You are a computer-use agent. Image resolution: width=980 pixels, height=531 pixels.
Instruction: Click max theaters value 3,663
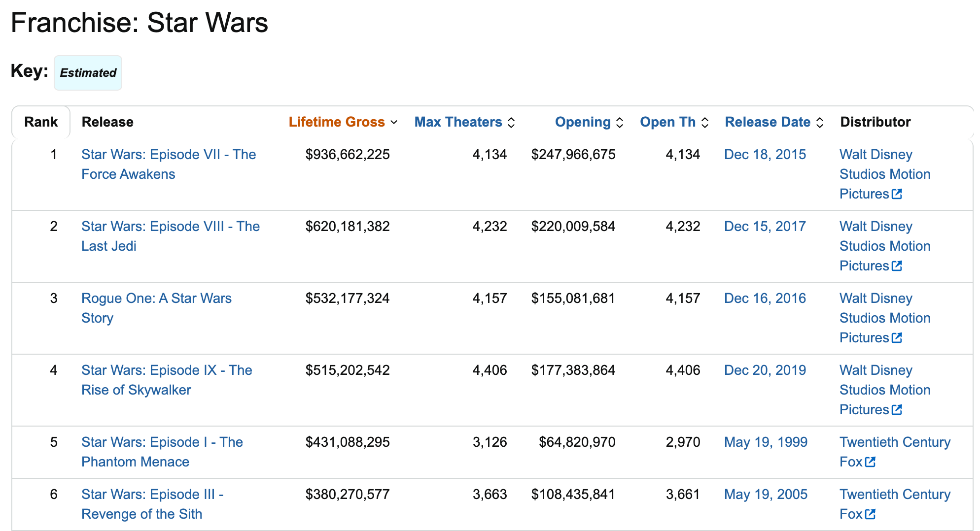tap(490, 495)
